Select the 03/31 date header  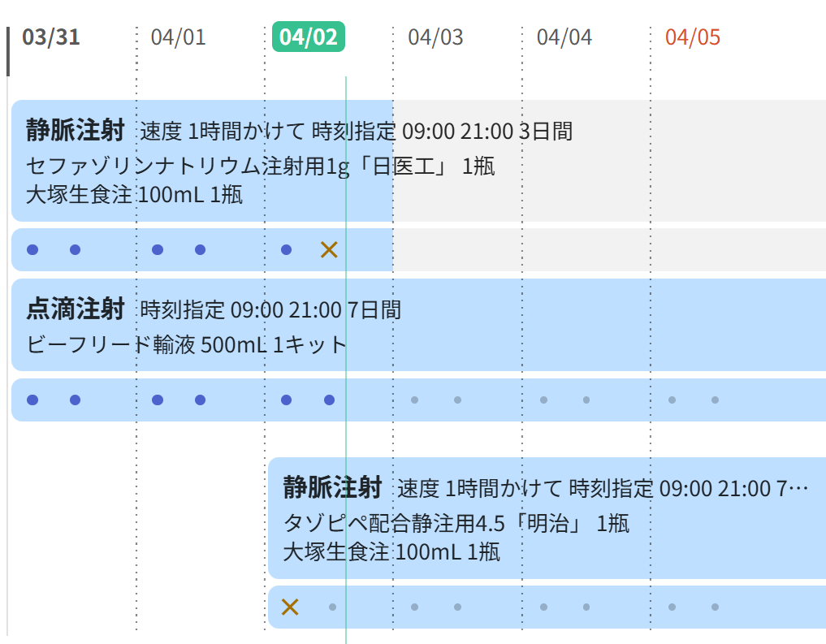(51, 37)
